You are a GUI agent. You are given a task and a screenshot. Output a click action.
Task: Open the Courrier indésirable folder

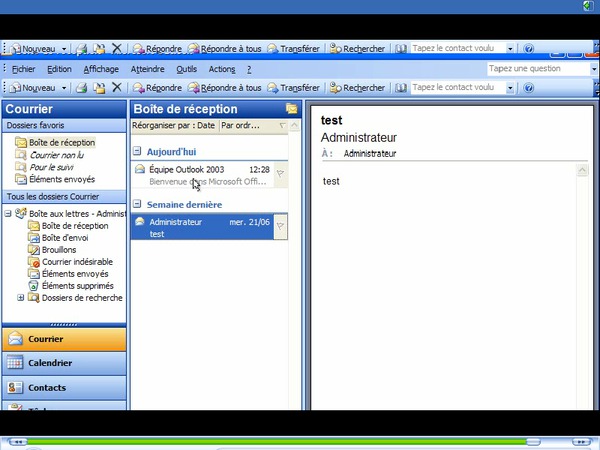coord(71,262)
